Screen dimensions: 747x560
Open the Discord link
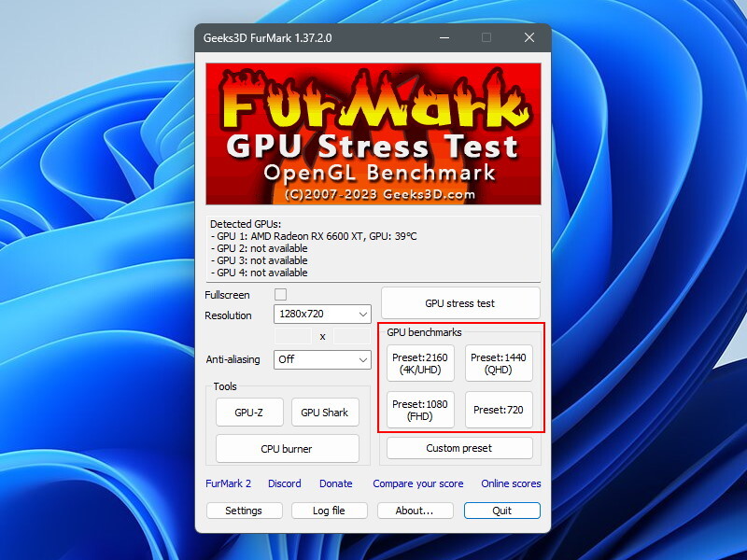point(285,483)
